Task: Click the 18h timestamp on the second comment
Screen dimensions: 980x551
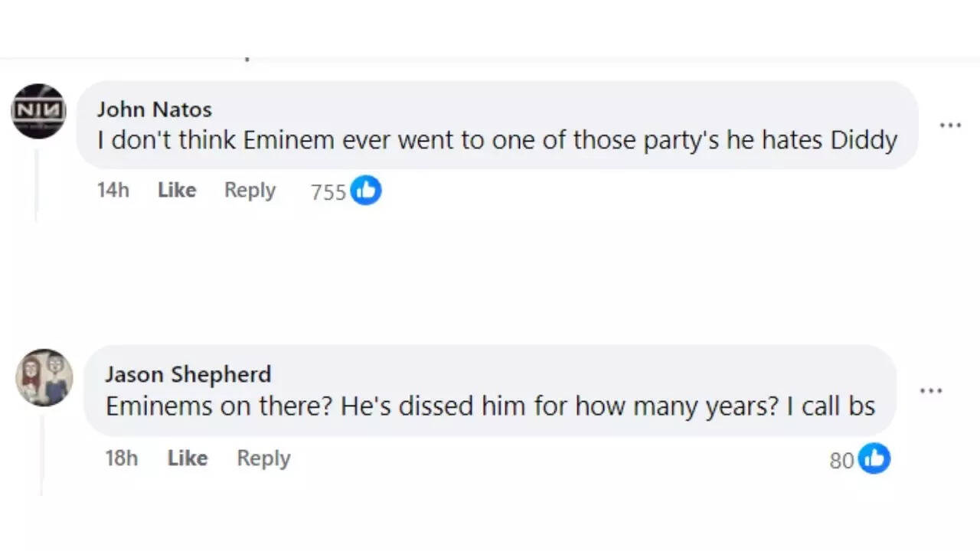Action: coord(122,458)
